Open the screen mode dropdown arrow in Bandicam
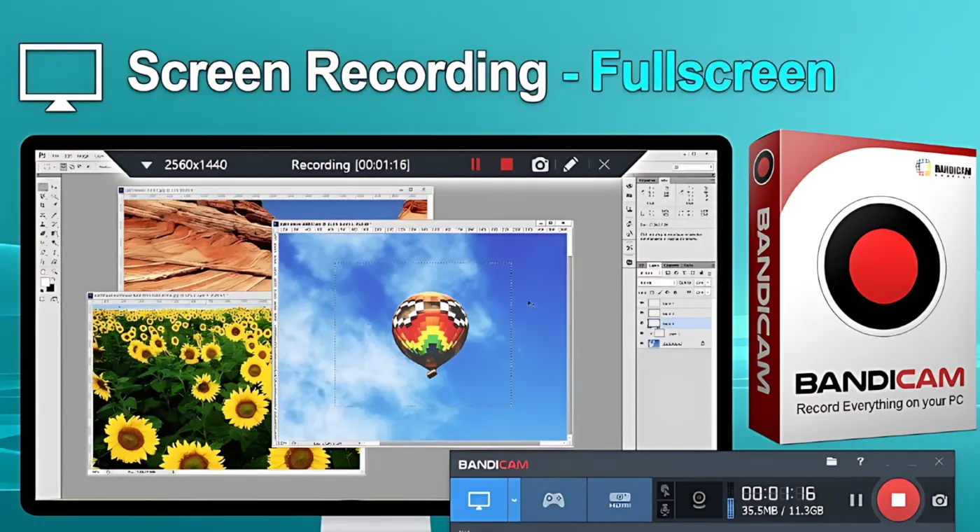 (514, 500)
